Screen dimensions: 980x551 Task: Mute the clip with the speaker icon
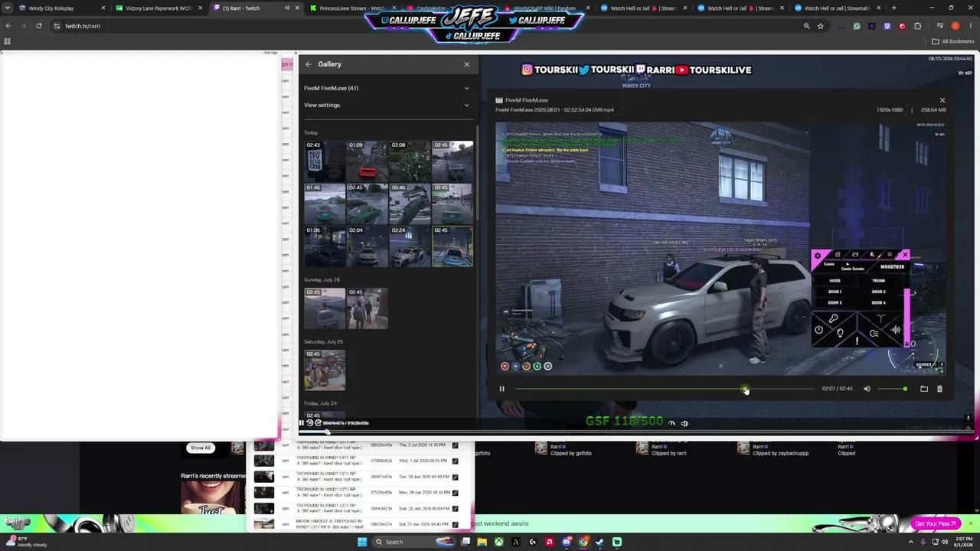click(x=867, y=389)
